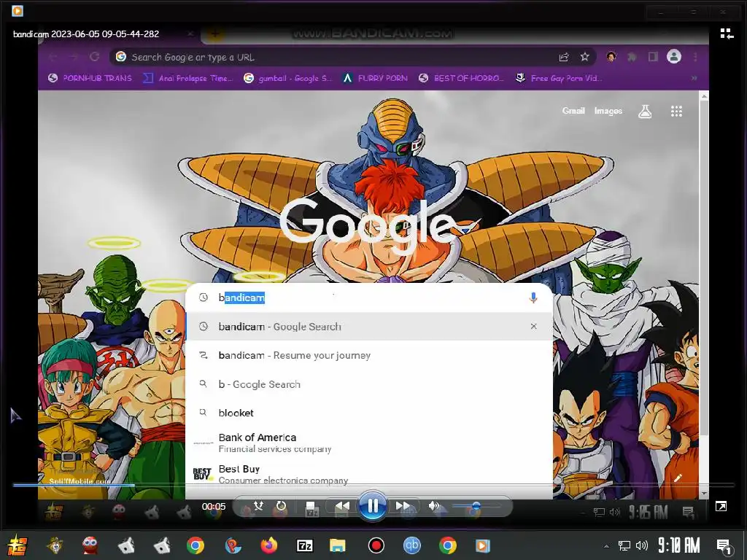Image resolution: width=747 pixels, height=560 pixels.
Task: Show hidden system tray icons
Action: [x=606, y=545]
